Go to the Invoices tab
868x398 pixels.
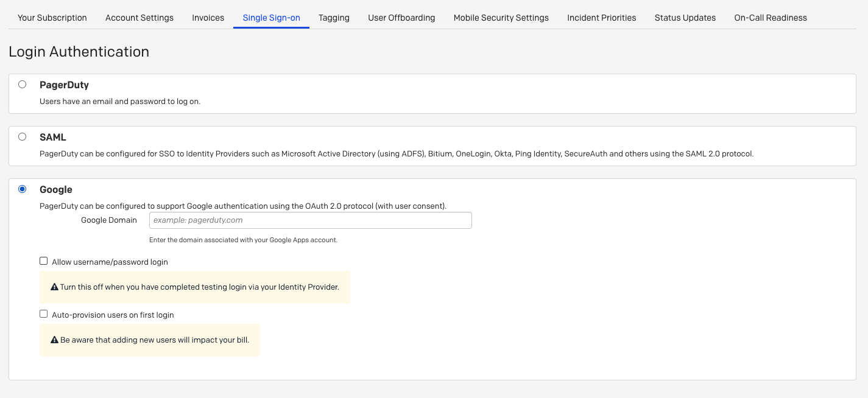[208, 18]
